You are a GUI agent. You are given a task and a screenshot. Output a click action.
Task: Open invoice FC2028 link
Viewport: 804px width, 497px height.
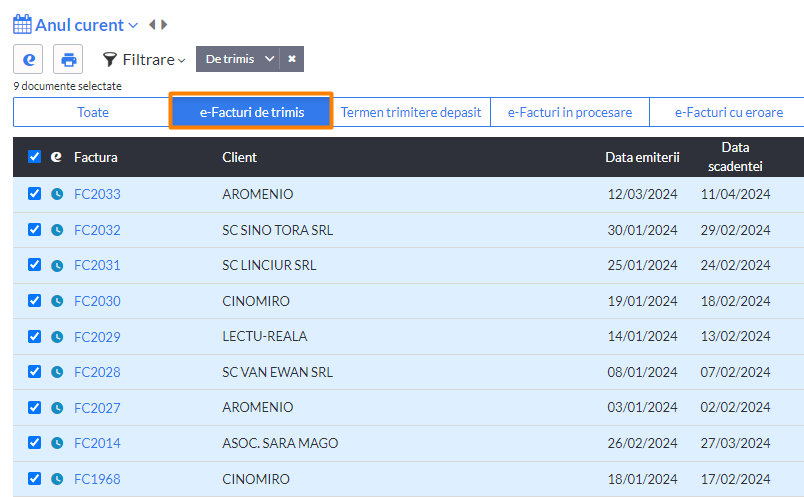97,372
